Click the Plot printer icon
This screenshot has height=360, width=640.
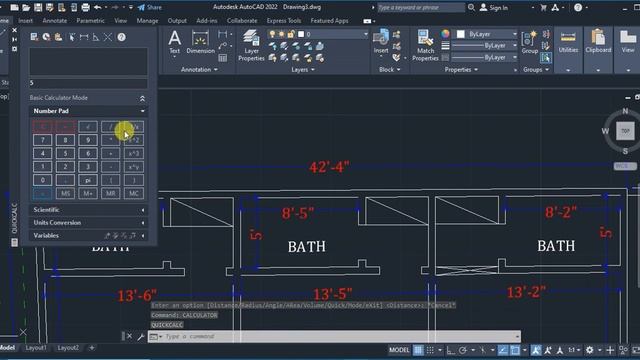tap(85, 7)
